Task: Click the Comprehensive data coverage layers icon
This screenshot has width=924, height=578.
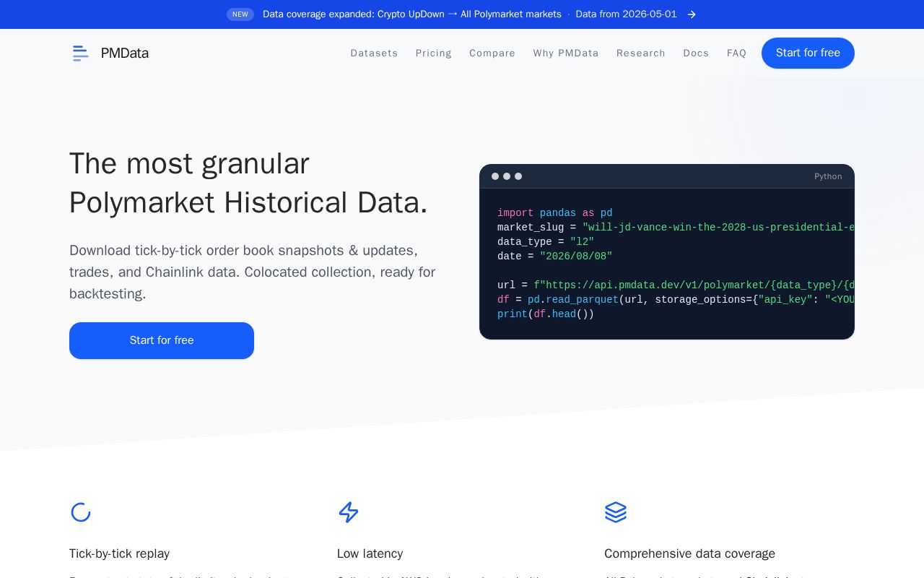Action: (x=616, y=512)
